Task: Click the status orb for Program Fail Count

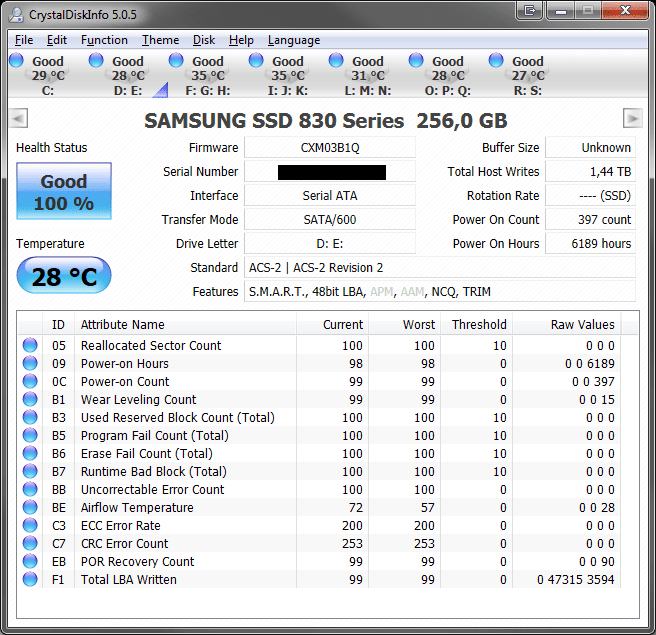Action: coord(30,435)
